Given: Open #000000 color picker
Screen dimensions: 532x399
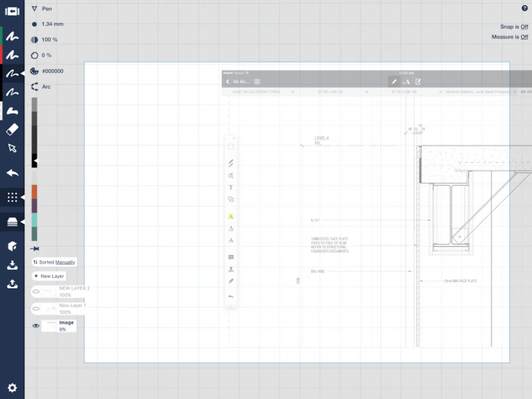Looking at the screenshot, I should tap(52, 71).
